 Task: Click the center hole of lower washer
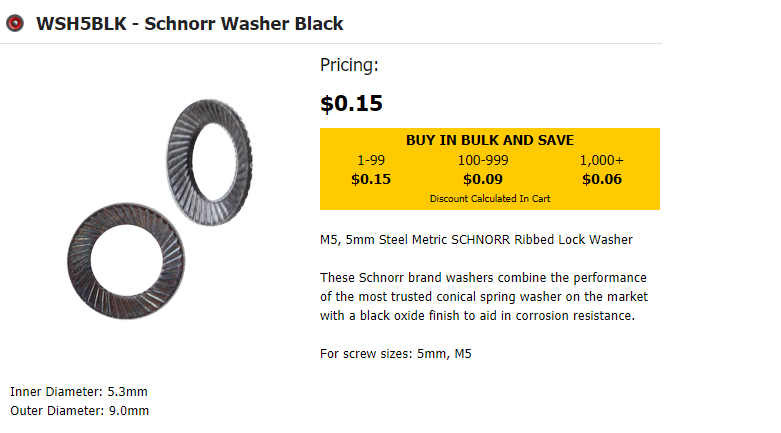[127, 261]
